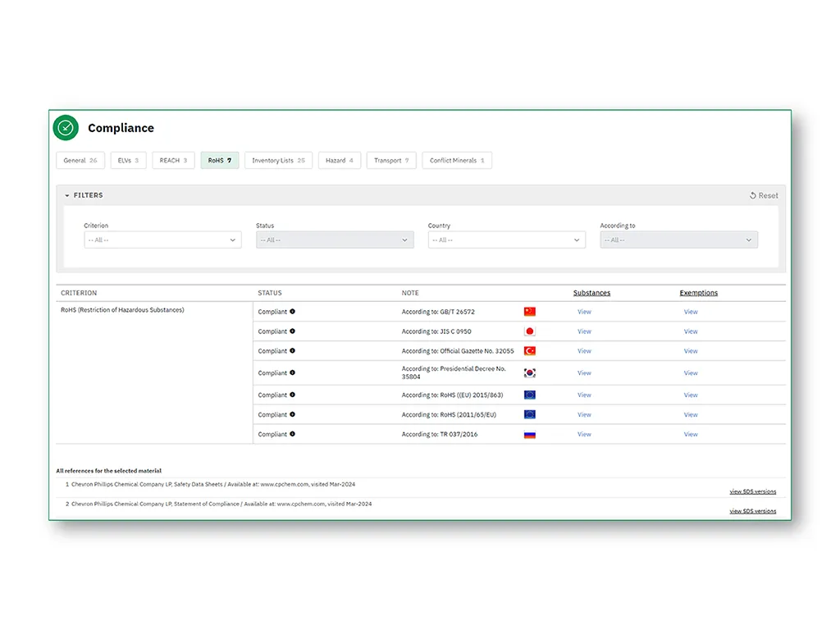Viewport: 840px width, 630px height.
Task: Click the Russia flag icon
Action: [530, 435]
